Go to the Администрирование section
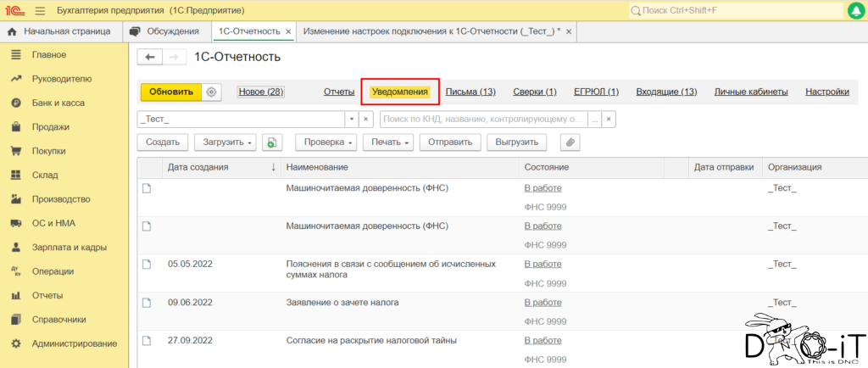The height and width of the screenshot is (368, 868). click(74, 343)
